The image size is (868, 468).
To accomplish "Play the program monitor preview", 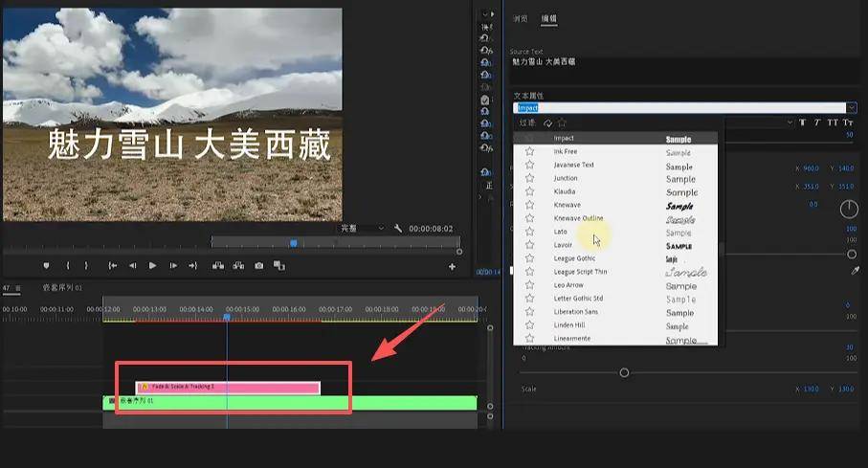I will (152, 266).
